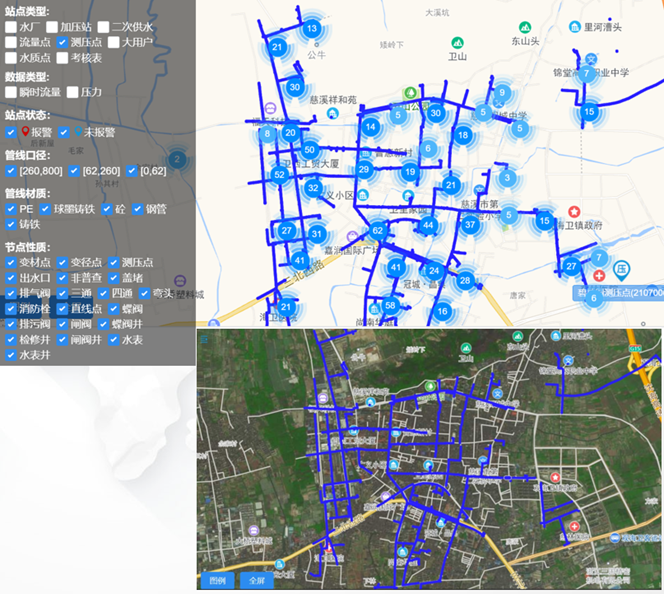Expand the cluster marker numbered 37

click(x=470, y=224)
